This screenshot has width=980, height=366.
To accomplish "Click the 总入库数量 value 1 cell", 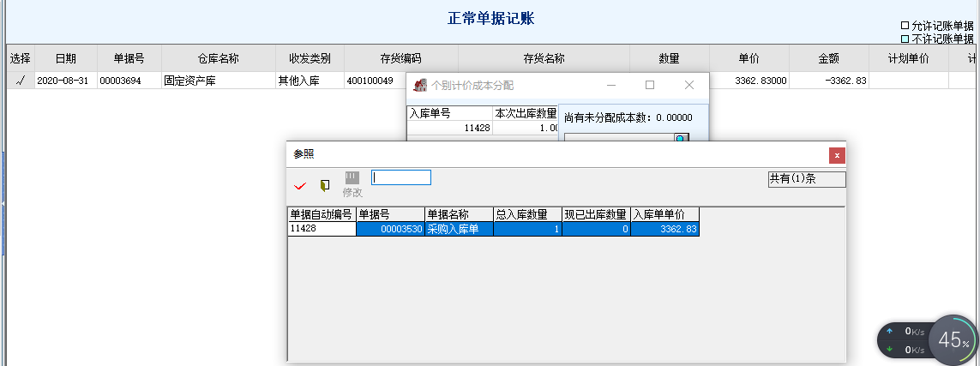I will click(x=528, y=229).
